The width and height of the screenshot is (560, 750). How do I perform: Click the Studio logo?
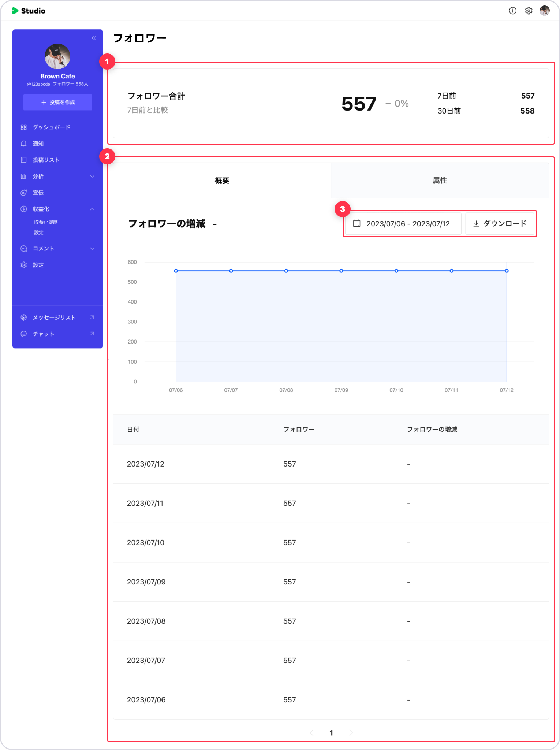[x=29, y=11]
